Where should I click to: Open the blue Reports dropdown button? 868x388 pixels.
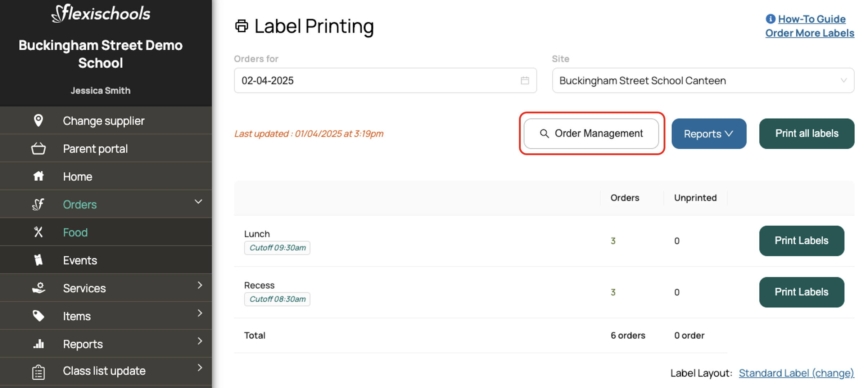pyautogui.click(x=709, y=134)
